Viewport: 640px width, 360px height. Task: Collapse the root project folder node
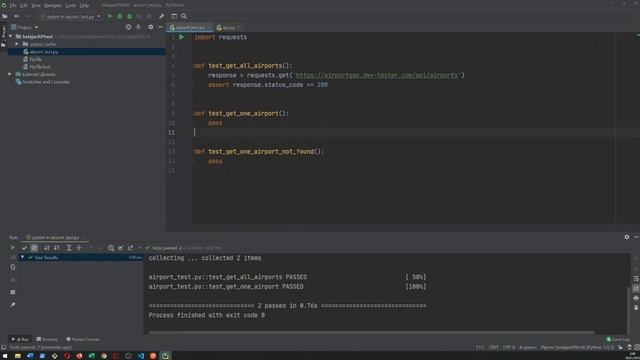(x=11, y=36)
